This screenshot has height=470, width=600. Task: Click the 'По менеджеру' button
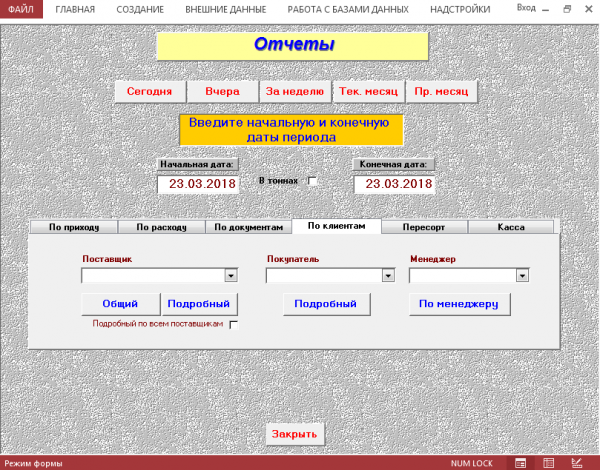point(459,304)
